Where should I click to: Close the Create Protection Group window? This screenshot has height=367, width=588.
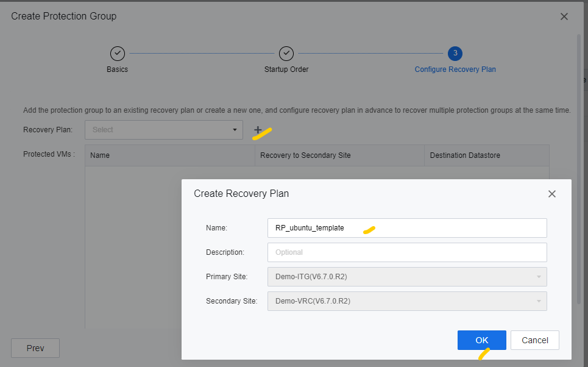point(564,16)
